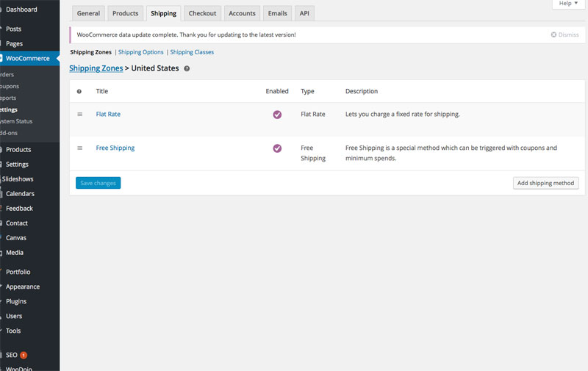Click the help icon in table header

point(79,91)
